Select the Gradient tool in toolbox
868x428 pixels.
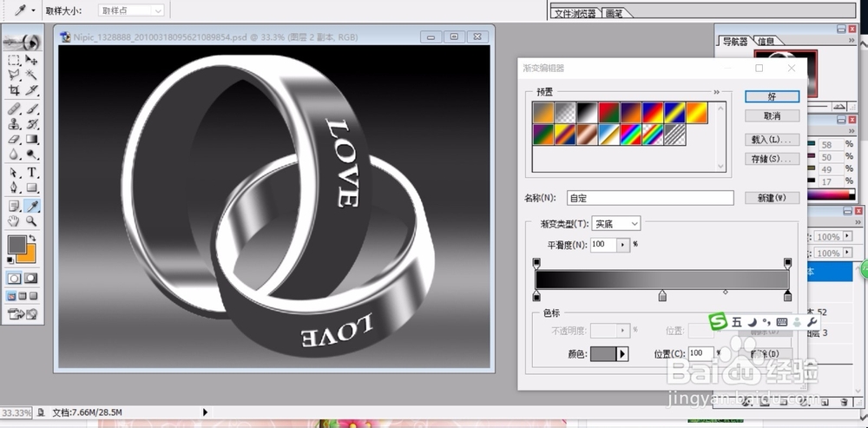31,139
